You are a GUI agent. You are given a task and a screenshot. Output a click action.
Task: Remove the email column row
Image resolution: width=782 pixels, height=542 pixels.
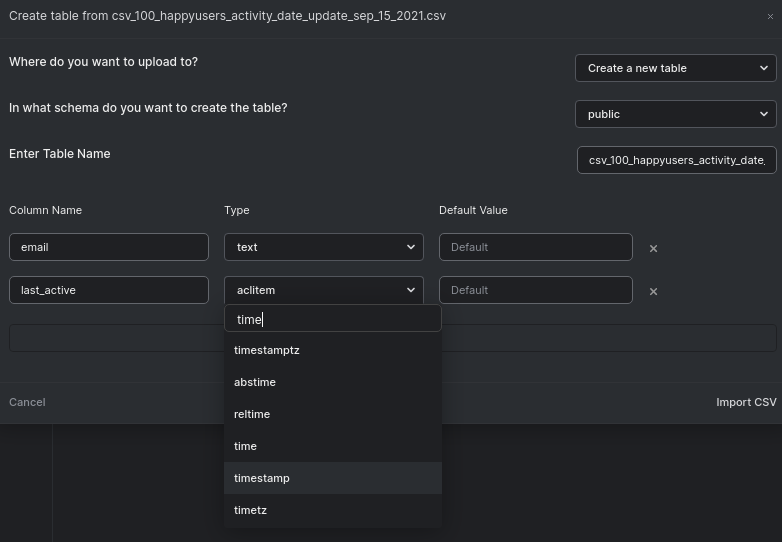point(653,248)
